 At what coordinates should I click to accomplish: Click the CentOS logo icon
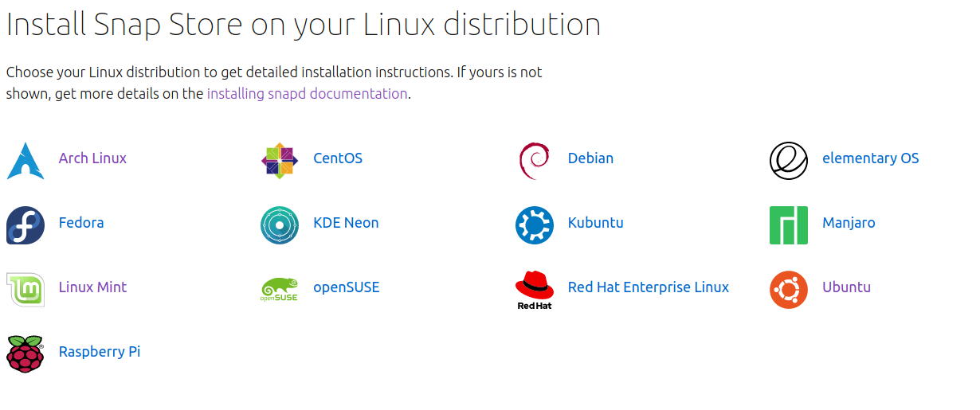[x=280, y=161]
